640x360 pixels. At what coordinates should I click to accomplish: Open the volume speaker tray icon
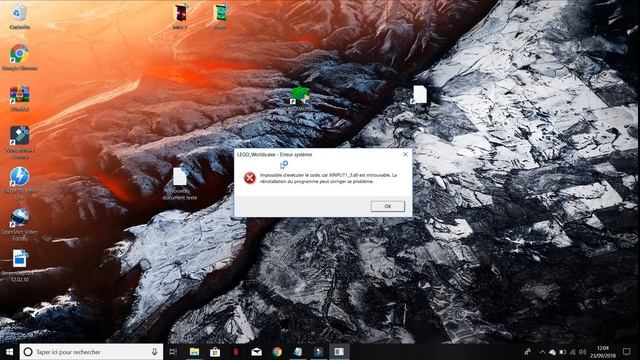click(x=582, y=352)
